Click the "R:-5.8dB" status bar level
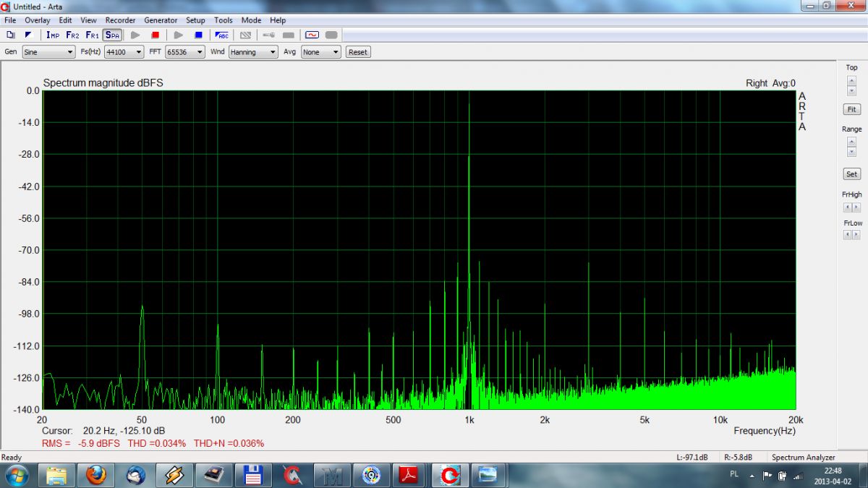 click(738, 458)
